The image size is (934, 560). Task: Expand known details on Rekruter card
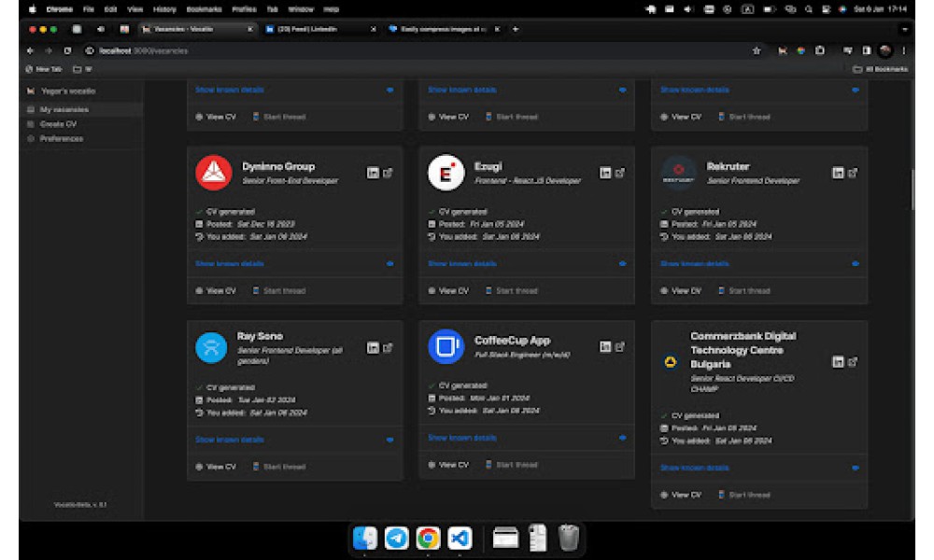pos(759,263)
